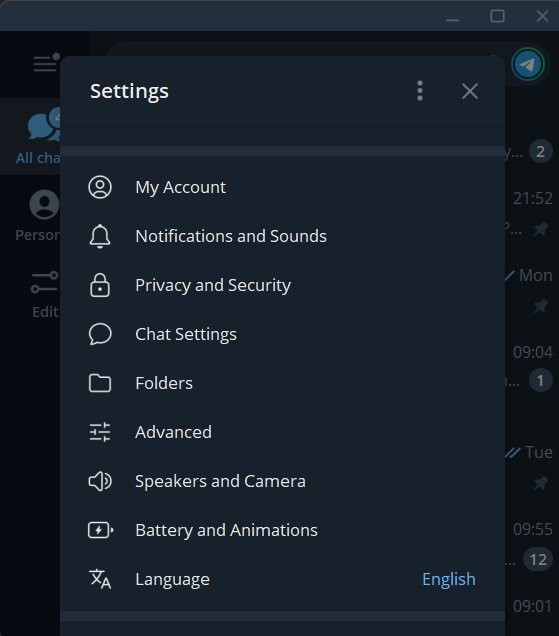Open Chat Settings speech bubble icon
Viewport: 559px width, 636px height.
[100, 334]
